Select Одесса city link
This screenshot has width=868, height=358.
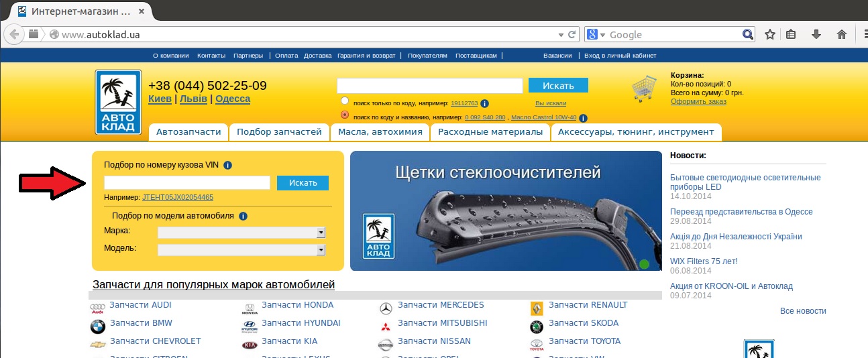[x=233, y=99]
